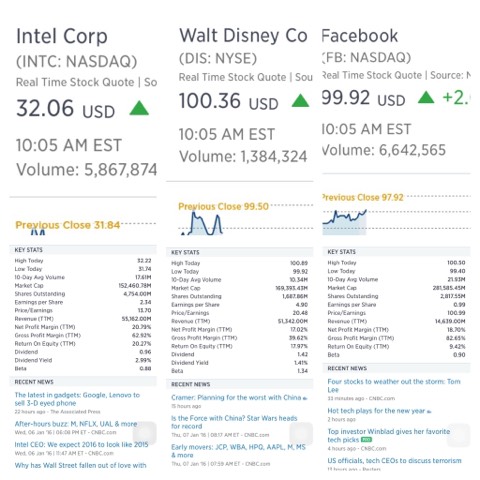Click the video icon after Cramer China headline
Screen dimensions: 480x480
pos(305,398)
